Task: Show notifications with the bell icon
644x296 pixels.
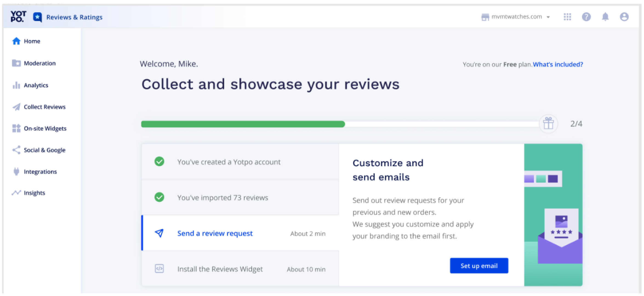Action: 605,17
